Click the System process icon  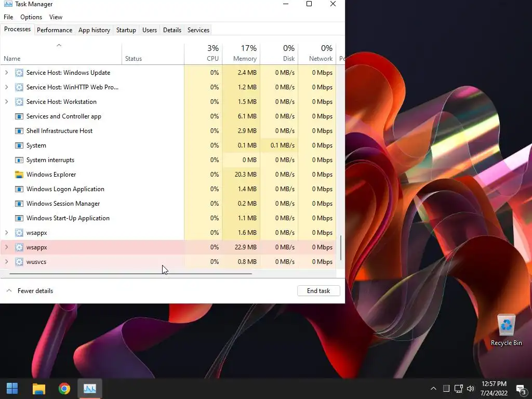pos(19,145)
